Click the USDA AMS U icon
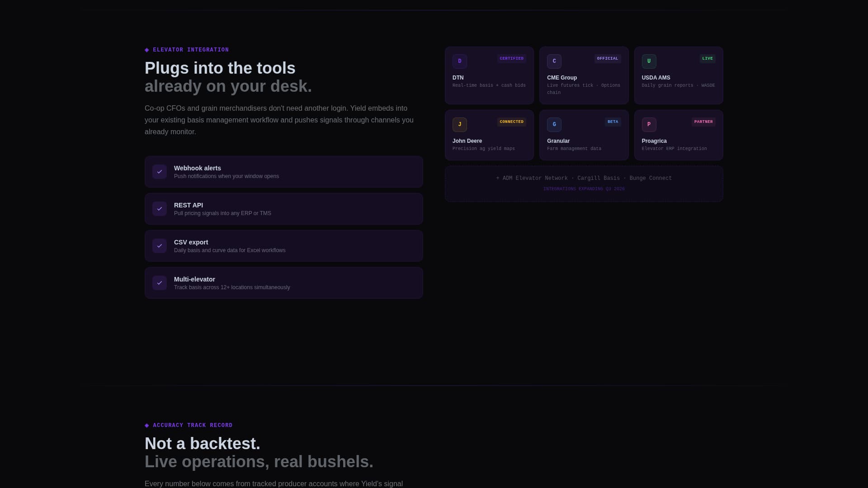The width and height of the screenshot is (868, 488). coord(649,61)
